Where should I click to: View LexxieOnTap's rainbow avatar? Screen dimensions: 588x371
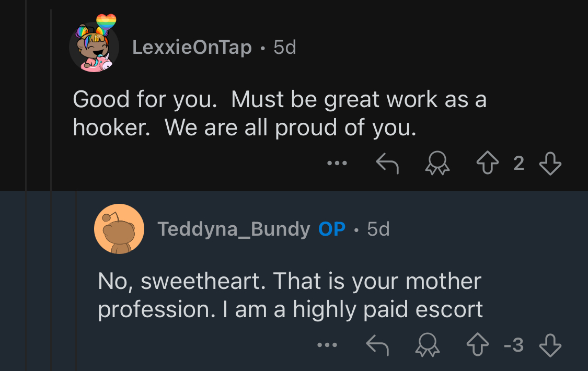95,43
